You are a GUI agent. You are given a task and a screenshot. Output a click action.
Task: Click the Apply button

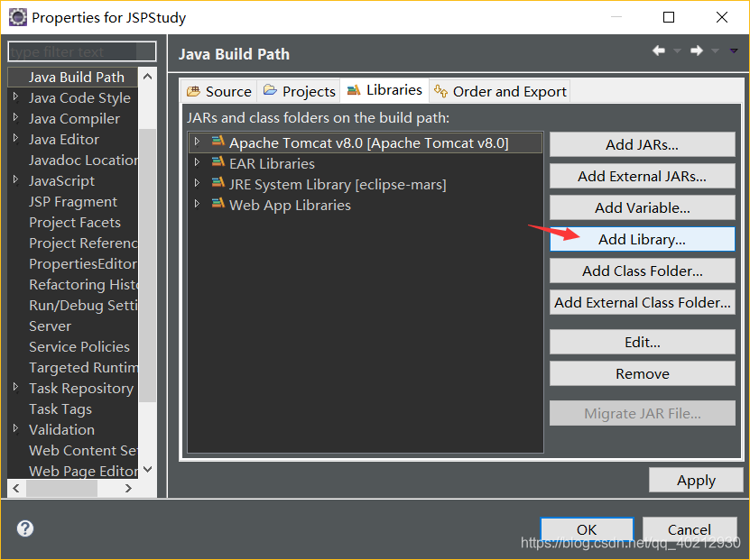click(696, 480)
